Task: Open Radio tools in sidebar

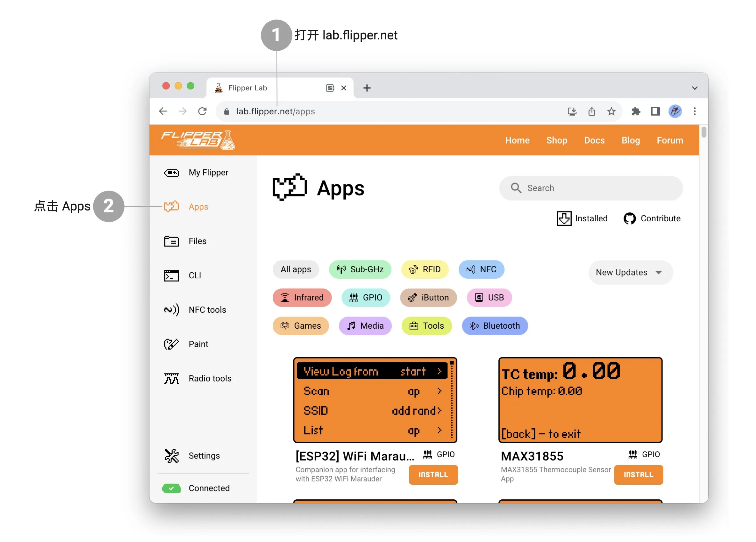Action: pyautogui.click(x=198, y=378)
